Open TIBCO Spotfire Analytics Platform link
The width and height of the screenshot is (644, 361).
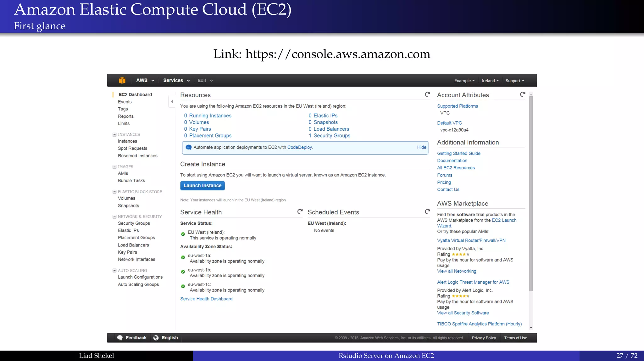(480, 324)
